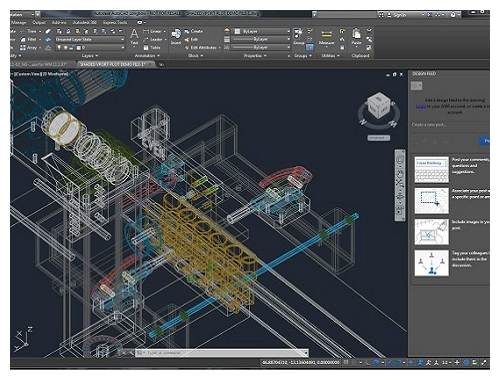
Task: Click the UCS icon in the viewport
Action: coord(23,339)
